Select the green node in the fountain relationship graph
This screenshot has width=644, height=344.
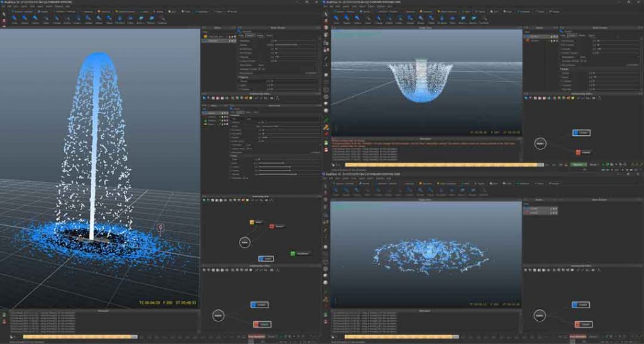(x=293, y=253)
